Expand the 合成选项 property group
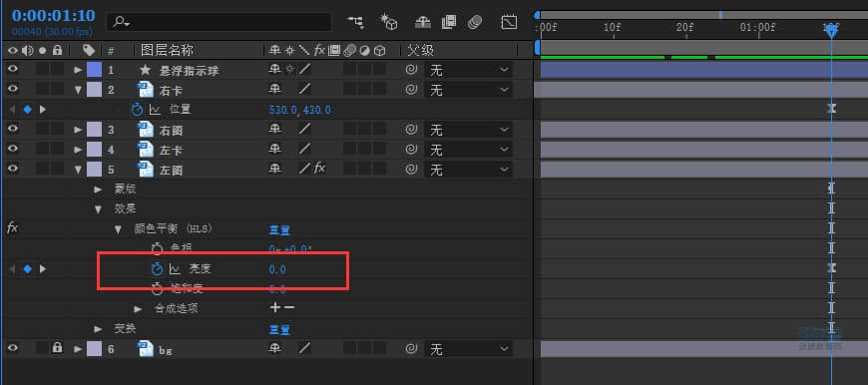The image size is (868, 385). click(138, 308)
